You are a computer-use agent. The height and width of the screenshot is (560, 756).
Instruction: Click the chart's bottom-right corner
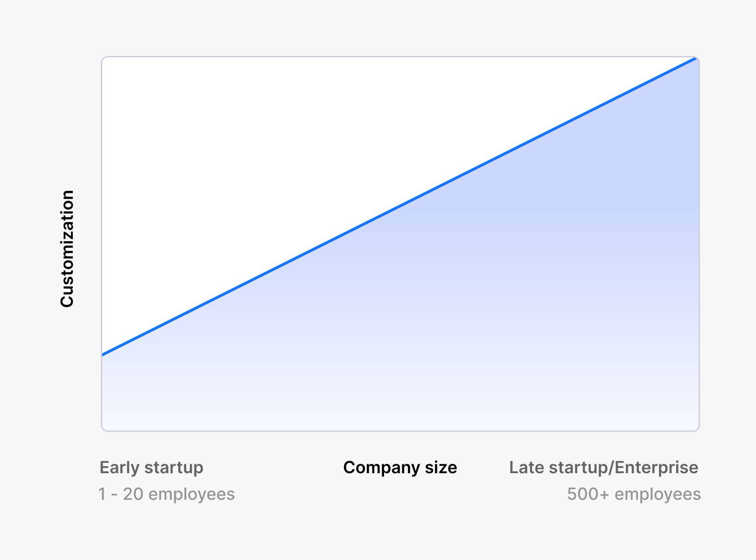click(698, 429)
